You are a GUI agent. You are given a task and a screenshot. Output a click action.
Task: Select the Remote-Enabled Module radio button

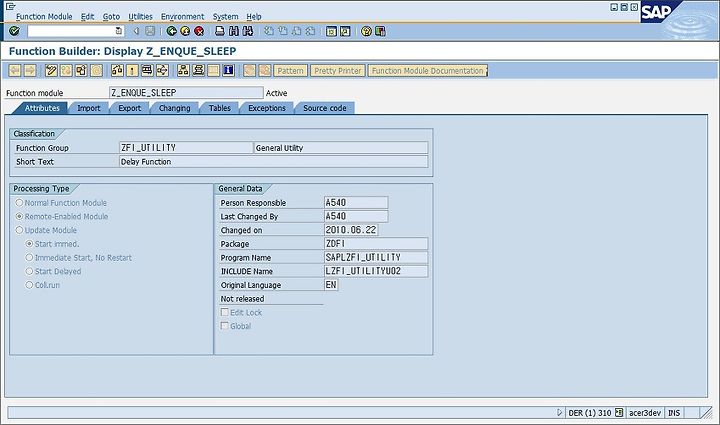19,216
